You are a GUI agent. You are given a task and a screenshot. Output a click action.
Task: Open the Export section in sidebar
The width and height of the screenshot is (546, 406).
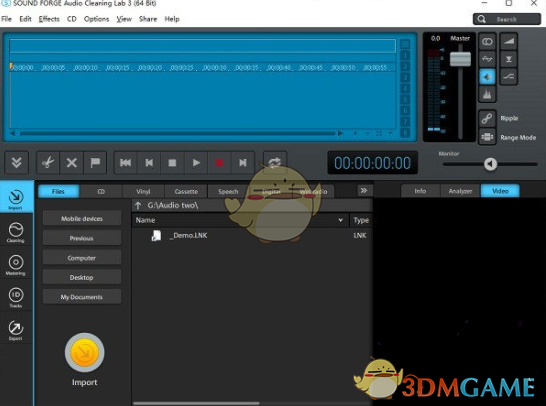(x=16, y=330)
